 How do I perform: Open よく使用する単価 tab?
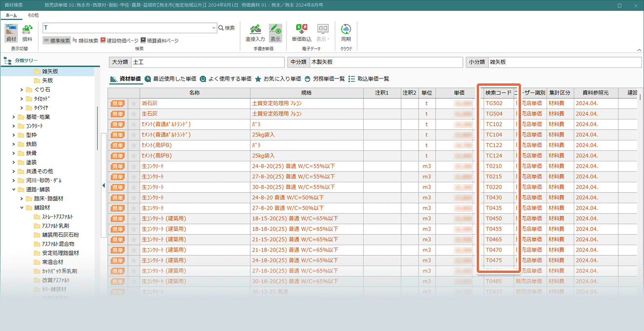coord(225,78)
